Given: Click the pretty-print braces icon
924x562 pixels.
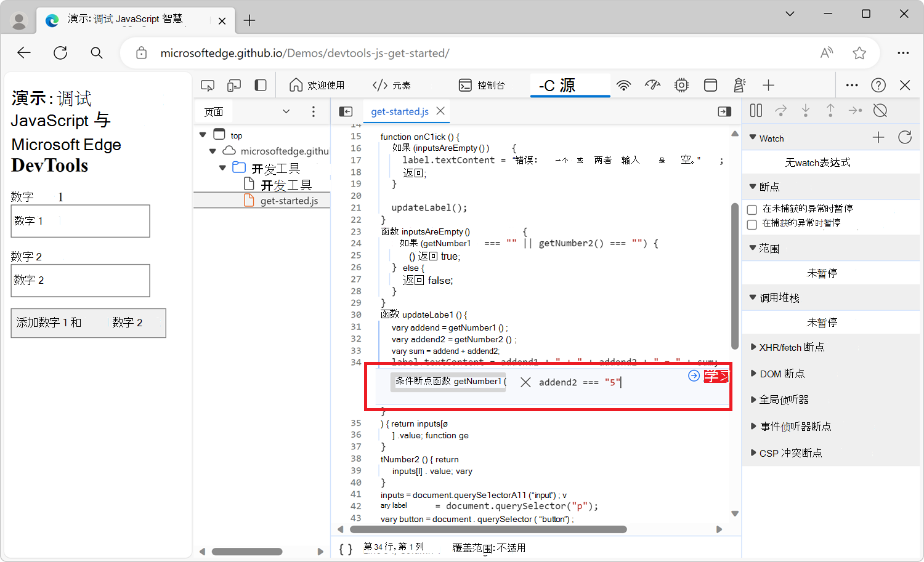Looking at the screenshot, I should [x=346, y=548].
